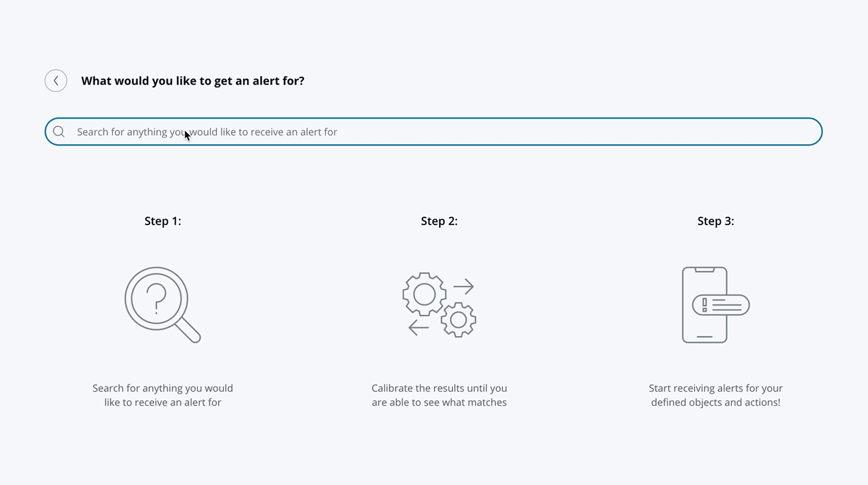This screenshot has height=485, width=868.
Task: Focus the alert search input field
Action: pyautogui.click(x=433, y=131)
